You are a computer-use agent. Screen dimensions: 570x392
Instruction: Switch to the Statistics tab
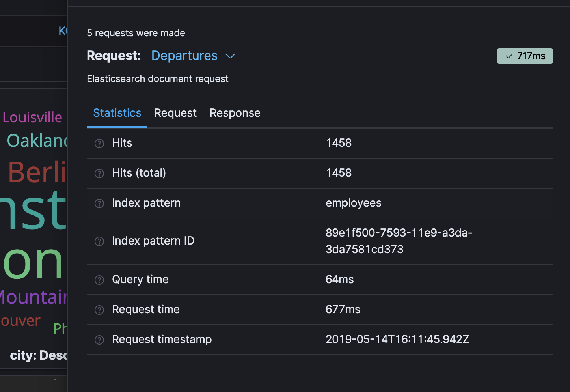click(117, 113)
